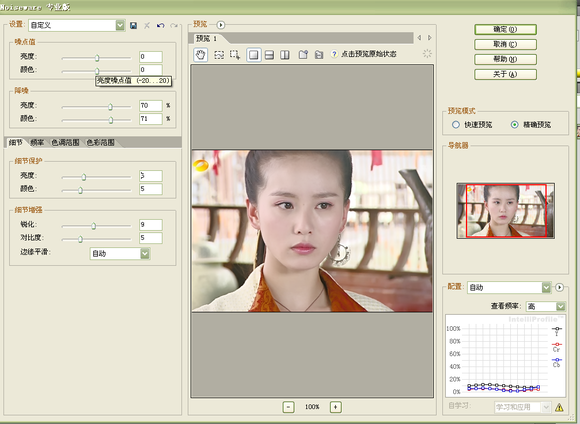The height and width of the screenshot is (424, 580).
Task: Click 降噪 亮度 field showing 70
Action: pos(151,106)
